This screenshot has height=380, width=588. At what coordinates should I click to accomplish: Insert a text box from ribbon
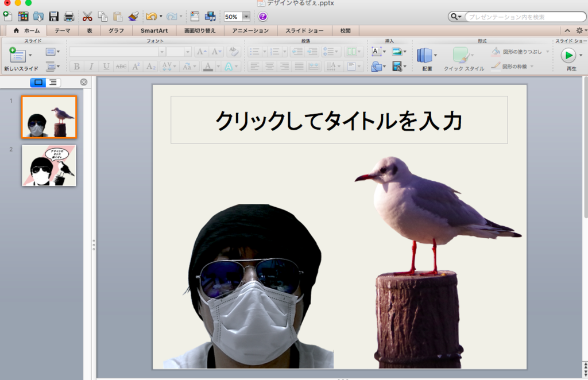coord(377,51)
